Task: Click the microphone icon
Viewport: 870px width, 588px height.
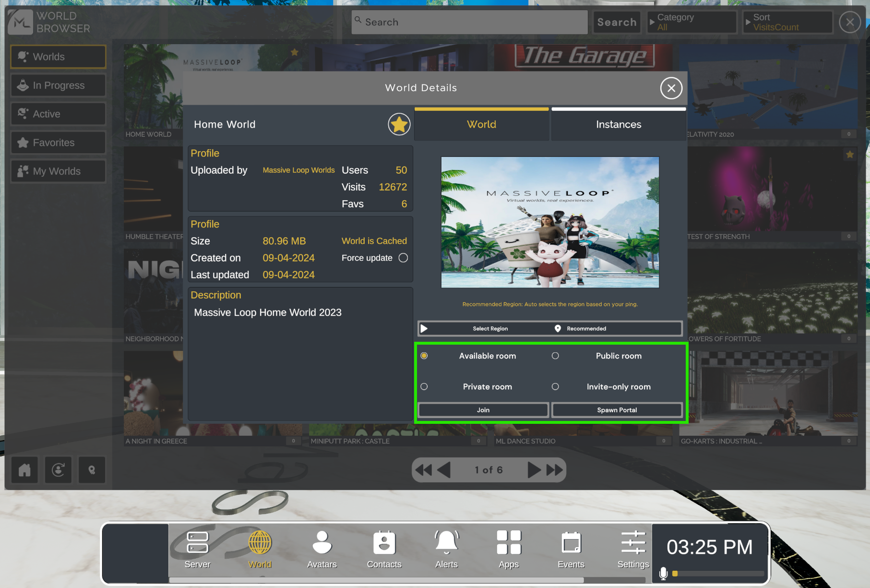Action: coord(663,573)
